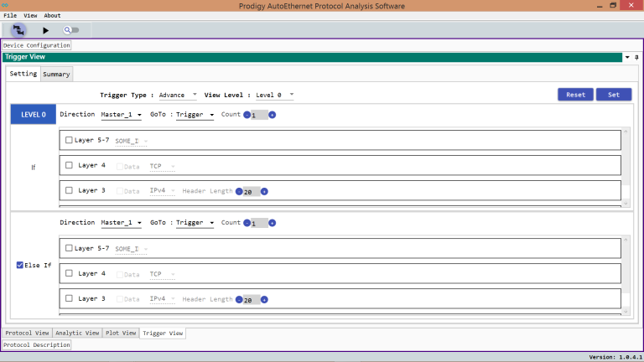This screenshot has width=644, height=362.
Task: Open the About menu
Action: click(52, 16)
